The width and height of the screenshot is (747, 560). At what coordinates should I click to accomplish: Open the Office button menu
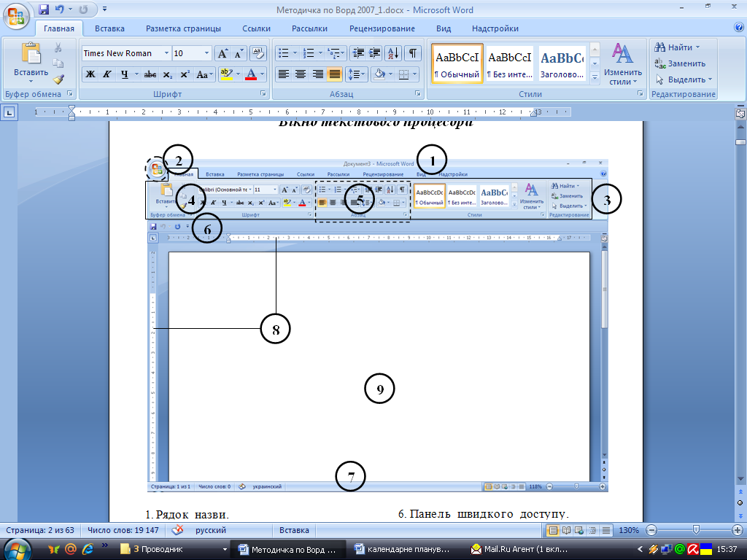point(15,16)
